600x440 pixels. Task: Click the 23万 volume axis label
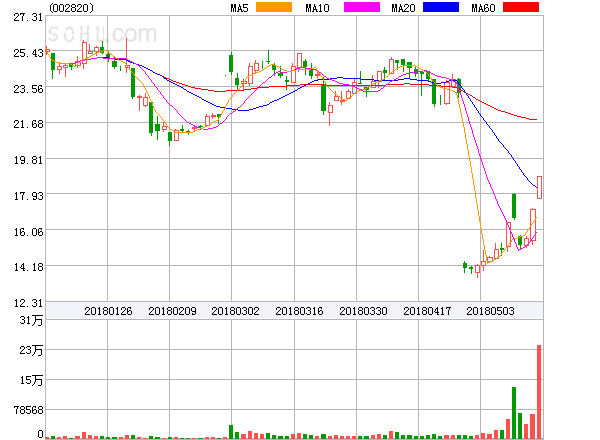click(31, 350)
